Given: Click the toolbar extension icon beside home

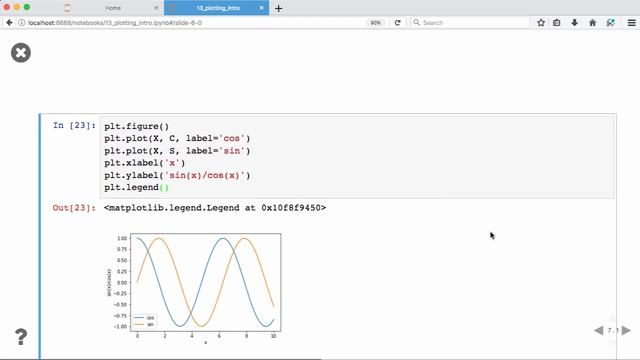Looking at the screenshot, I should (611, 23).
